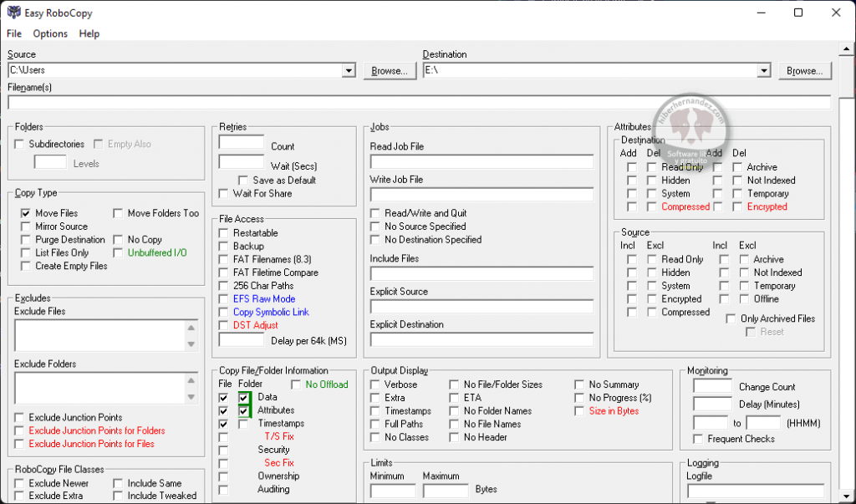The height and width of the screenshot is (504, 856).
Task: Toggle Size in Bytes checkbox
Action: (579, 411)
